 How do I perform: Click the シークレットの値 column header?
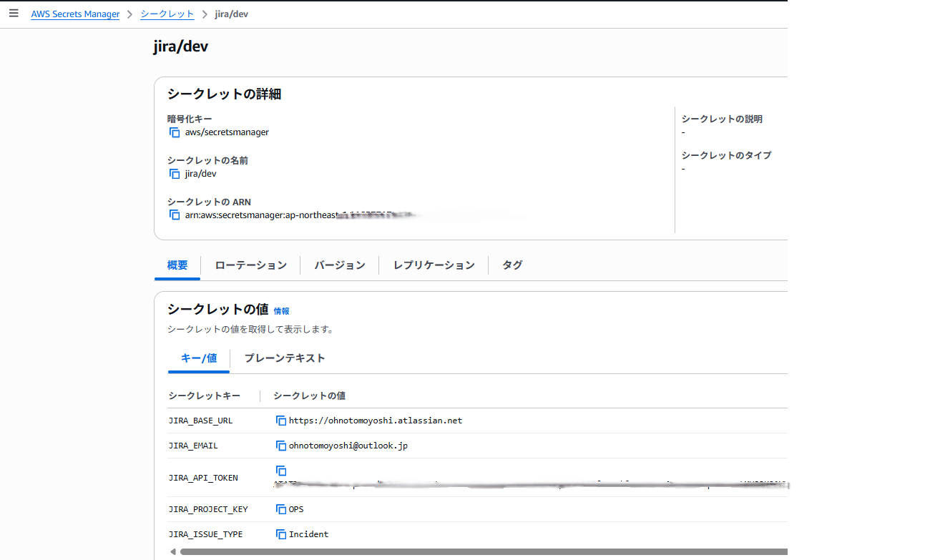pos(310,396)
